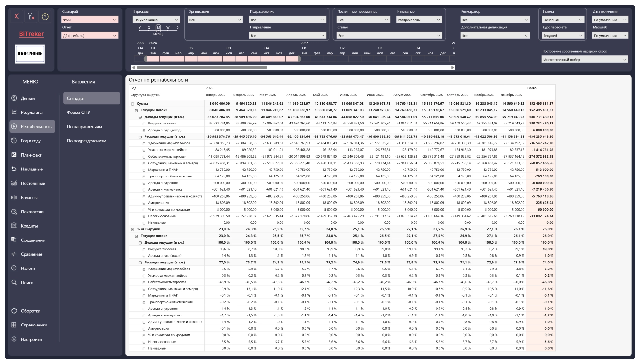This screenshot has width=640, height=364.
Task: Open the Отчет ДР (прибыль) dropdown
Action: point(90,35)
